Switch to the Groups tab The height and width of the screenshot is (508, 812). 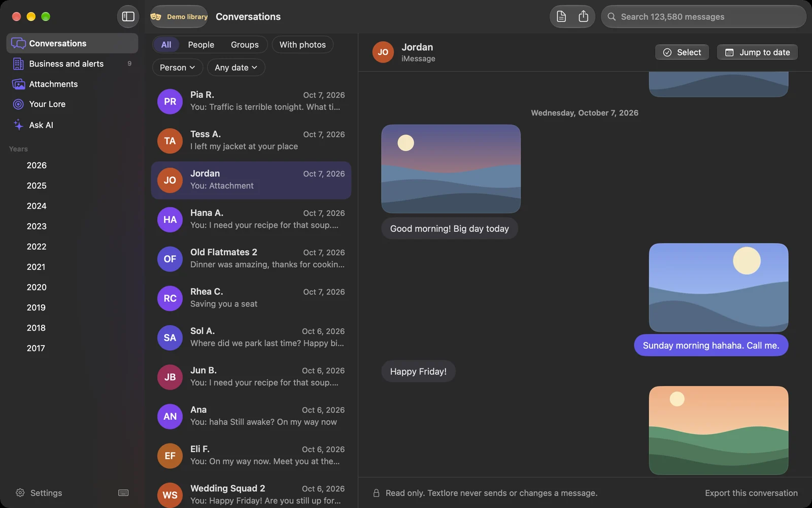[245, 45]
